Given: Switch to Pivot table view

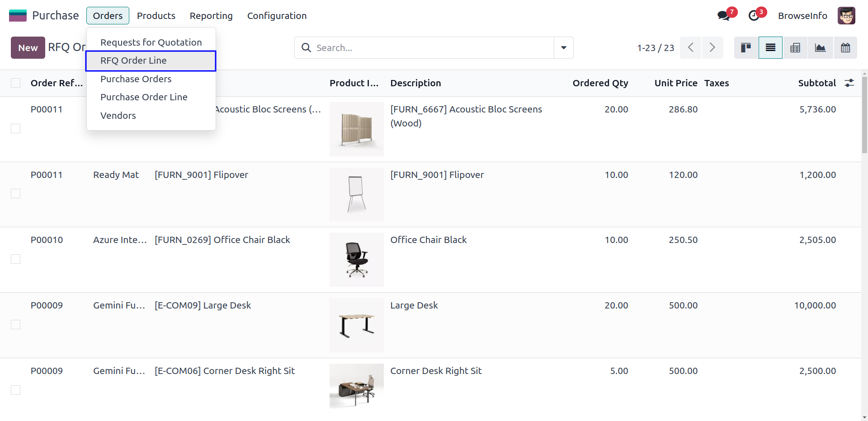Looking at the screenshot, I should [795, 47].
